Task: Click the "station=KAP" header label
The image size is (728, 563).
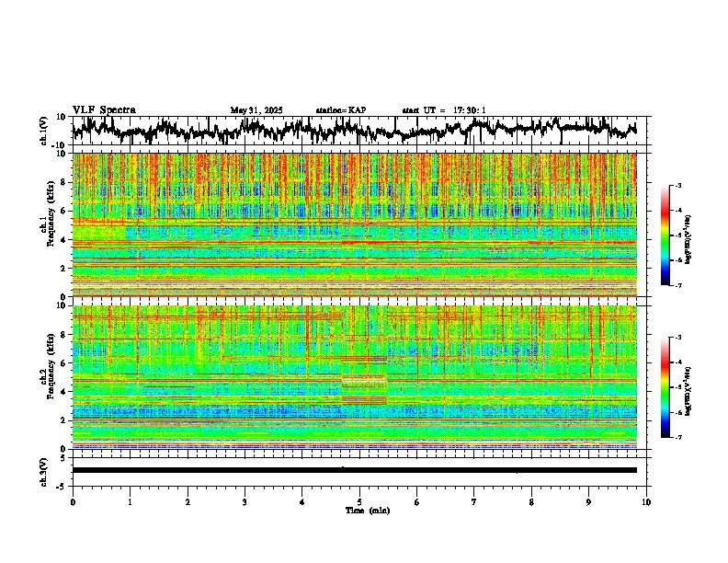Action: (341, 110)
